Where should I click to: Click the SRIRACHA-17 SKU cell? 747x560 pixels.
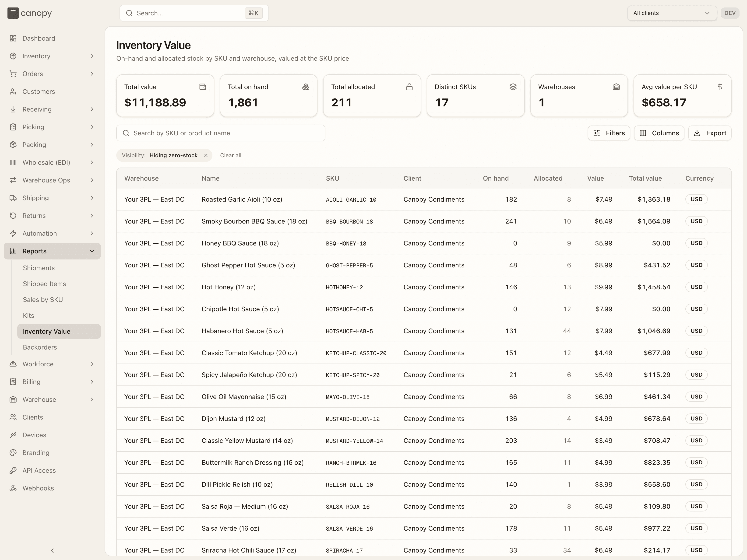344,550
